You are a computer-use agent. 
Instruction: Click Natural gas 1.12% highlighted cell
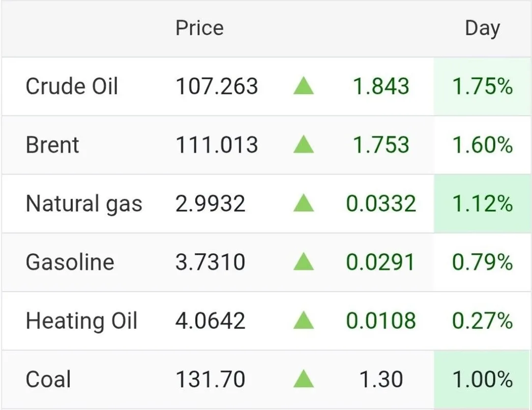[482, 204]
